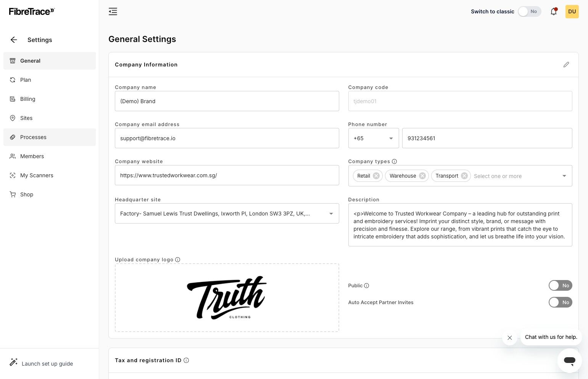Click the Company name field
Viewport: 588px width, 379px height.
[227, 101]
